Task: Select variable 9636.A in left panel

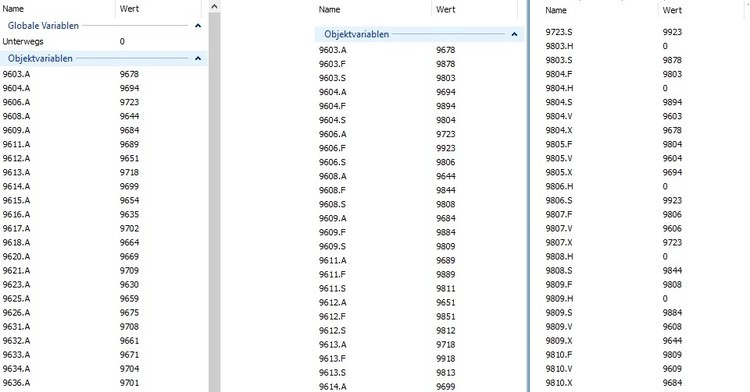Action: coord(104,383)
